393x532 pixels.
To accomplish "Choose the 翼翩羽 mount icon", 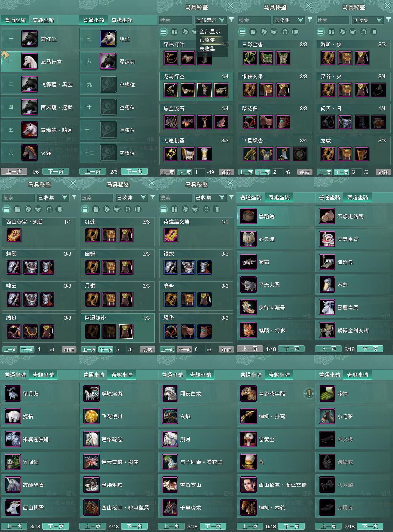I will (108, 62).
